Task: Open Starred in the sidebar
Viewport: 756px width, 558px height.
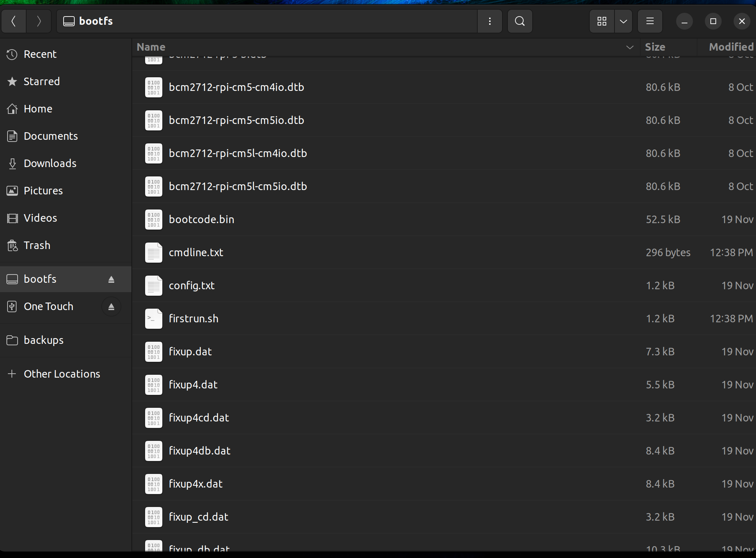Action: 42,82
